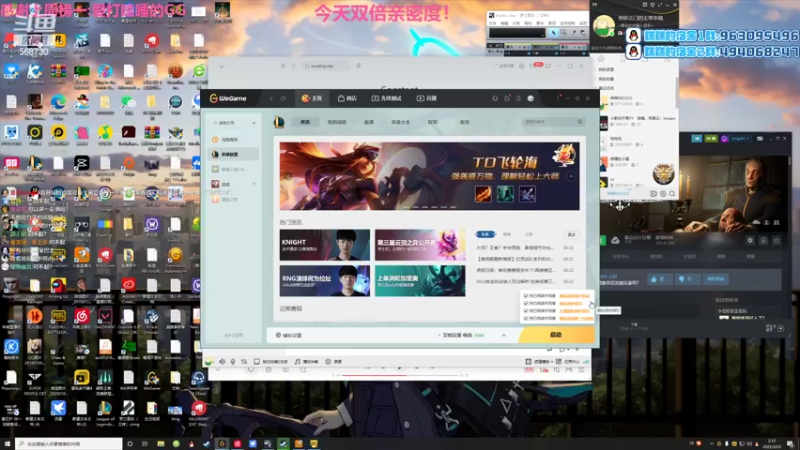This screenshot has height=450, width=800.
Task: Click the magnifier icon in the page search box
Action: (580, 122)
